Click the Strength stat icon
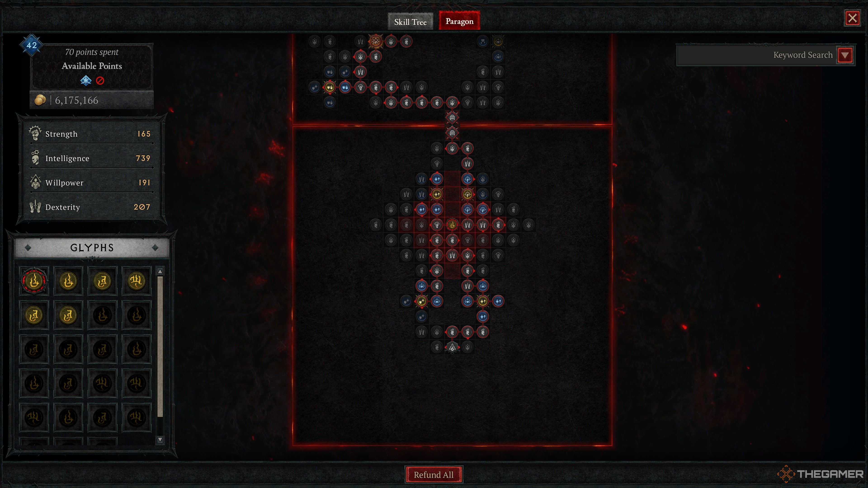This screenshot has width=868, height=488. pyautogui.click(x=33, y=134)
